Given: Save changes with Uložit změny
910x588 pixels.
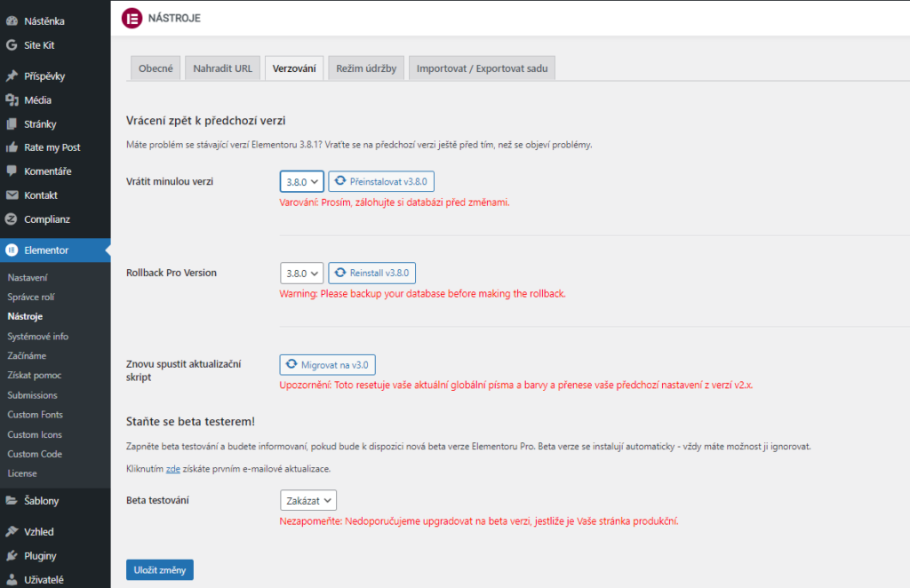Looking at the screenshot, I should point(160,570).
